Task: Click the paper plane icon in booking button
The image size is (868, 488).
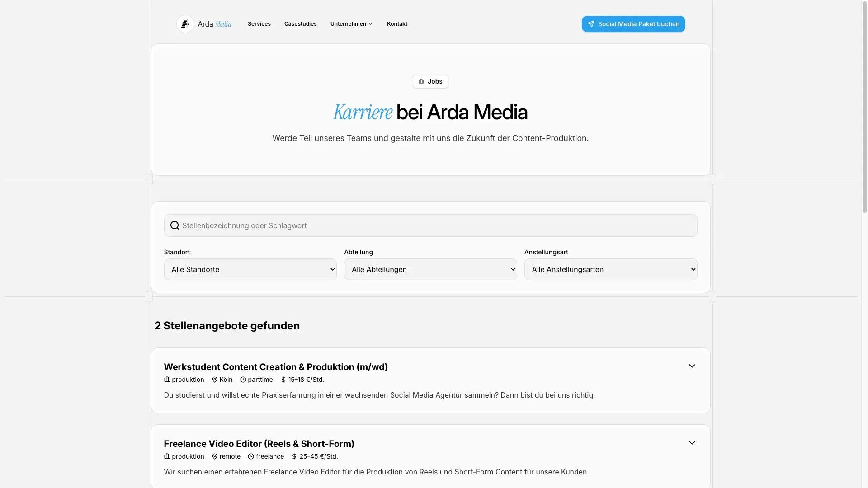Action: (591, 24)
